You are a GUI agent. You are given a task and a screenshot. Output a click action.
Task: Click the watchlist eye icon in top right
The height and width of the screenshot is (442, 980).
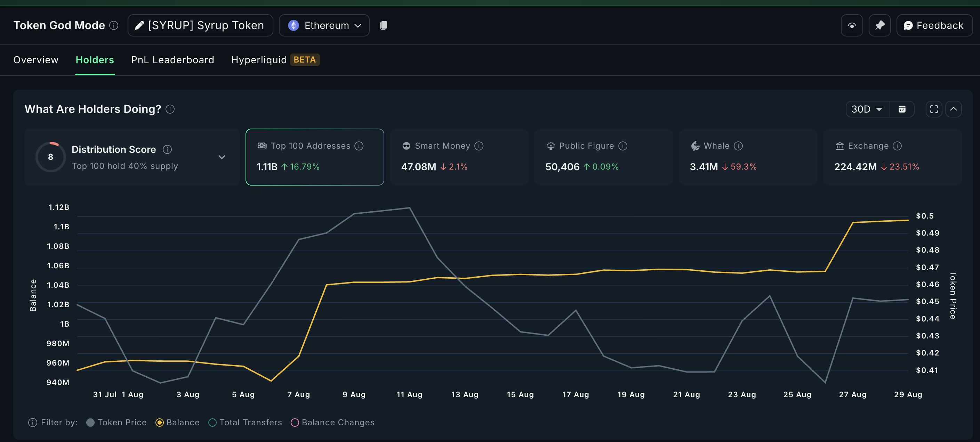click(851, 25)
